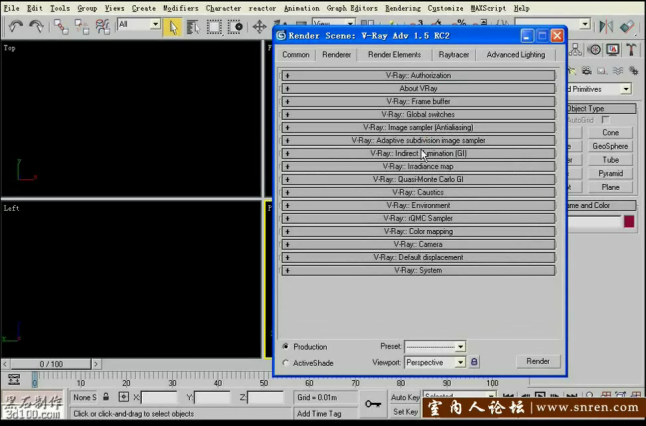This screenshot has height=426, width=646.
Task: Expand V-Ray Color mapping rollout
Action: pyautogui.click(x=418, y=231)
